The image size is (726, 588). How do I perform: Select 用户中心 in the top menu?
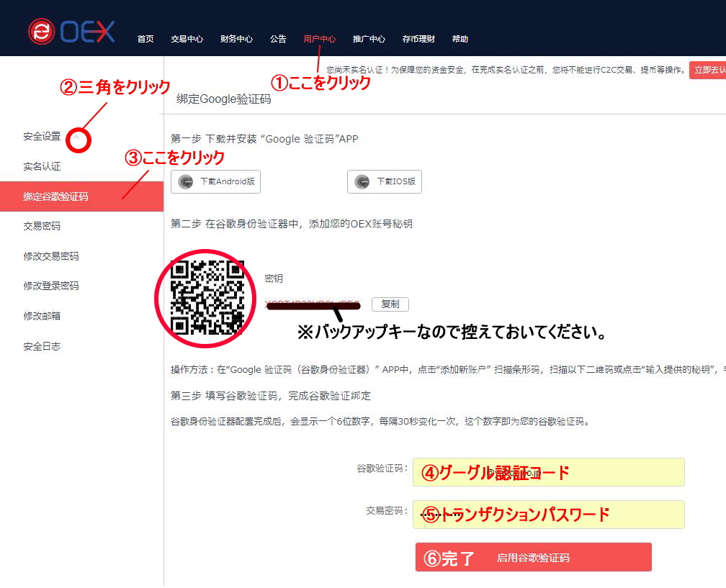[319, 40]
